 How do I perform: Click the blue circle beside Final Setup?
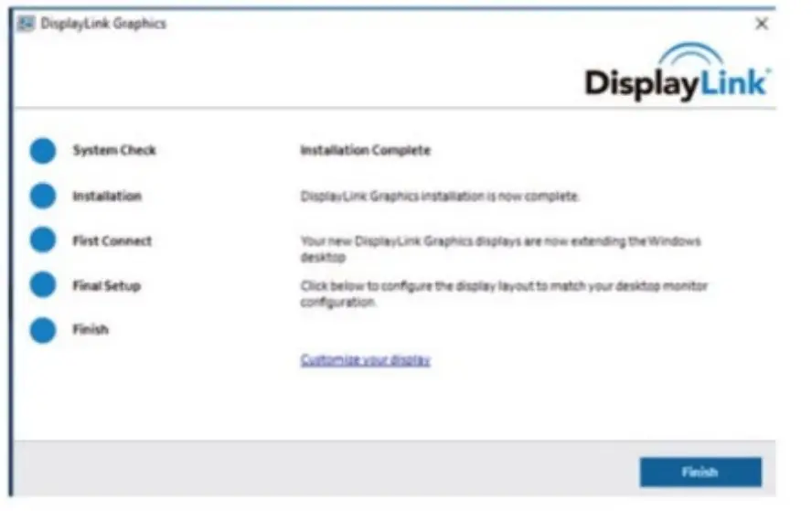click(x=43, y=284)
